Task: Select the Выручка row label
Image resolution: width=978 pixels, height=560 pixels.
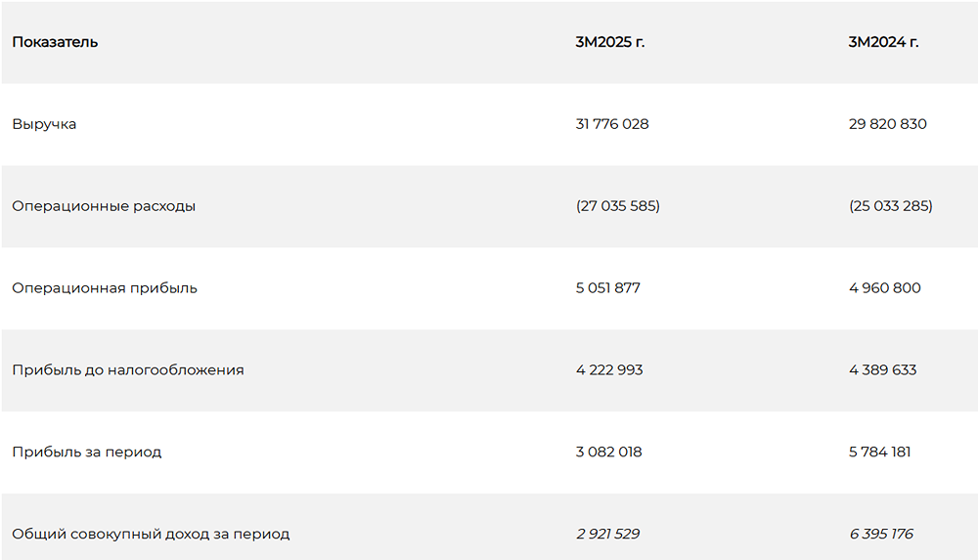Action: pos(44,124)
